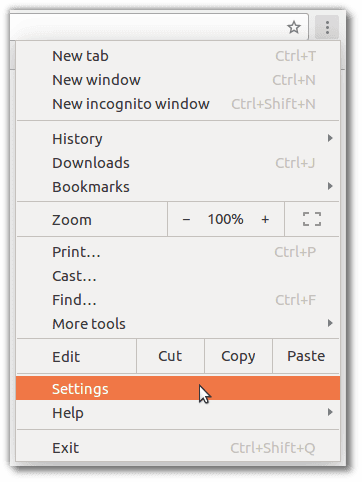The width and height of the screenshot is (362, 482).
Task: Open Settings from the menu
Action: pyautogui.click(x=178, y=388)
